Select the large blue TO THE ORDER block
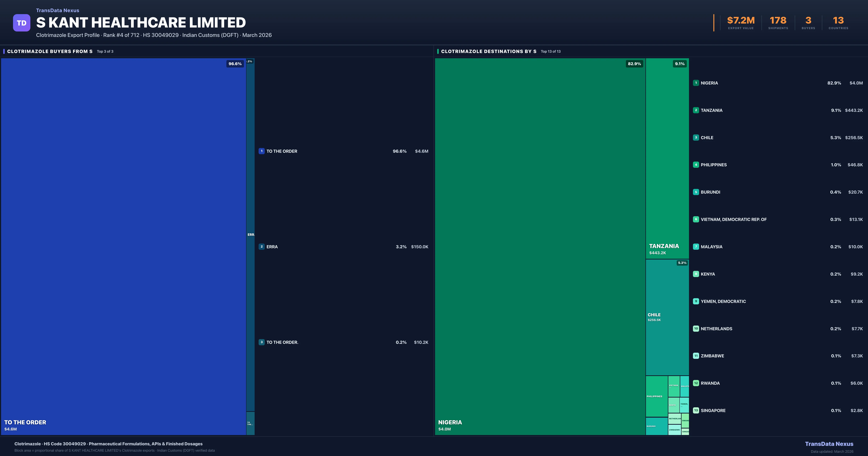This screenshot has width=868, height=456. click(123, 246)
